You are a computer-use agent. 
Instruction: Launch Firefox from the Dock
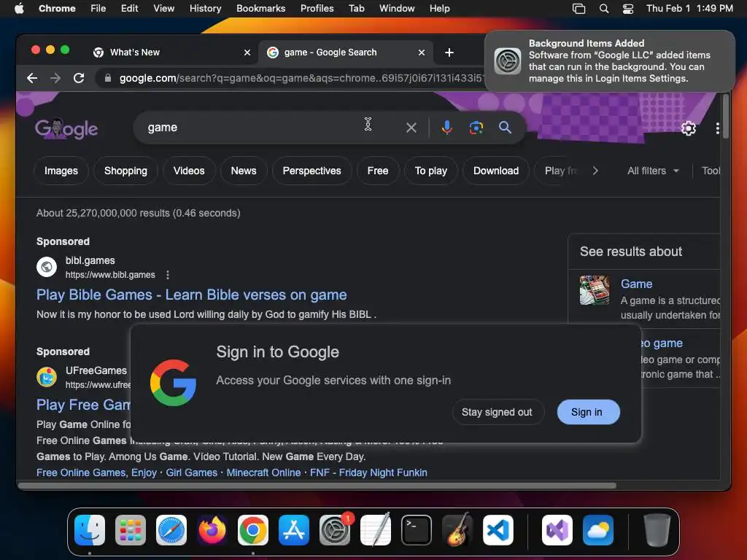(x=212, y=530)
